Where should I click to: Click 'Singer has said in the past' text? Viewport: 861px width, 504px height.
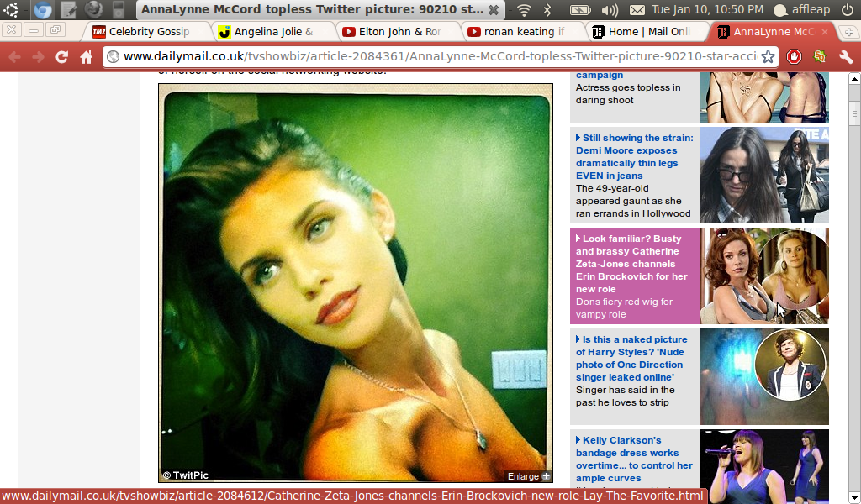(x=625, y=396)
